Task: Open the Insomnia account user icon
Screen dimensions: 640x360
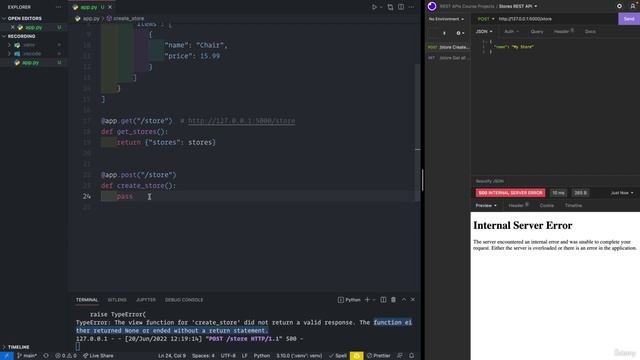Action: click(x=633, y=6)
